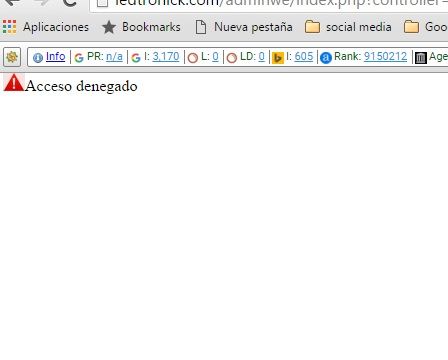This screenshot has height=360, width=448.
Task: Click the Nueva pestaña page icon
Action: tap(201, 27)
